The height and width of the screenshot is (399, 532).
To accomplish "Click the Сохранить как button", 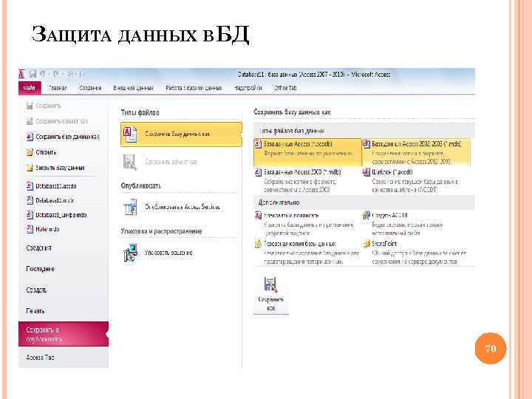I will point(270,294).
